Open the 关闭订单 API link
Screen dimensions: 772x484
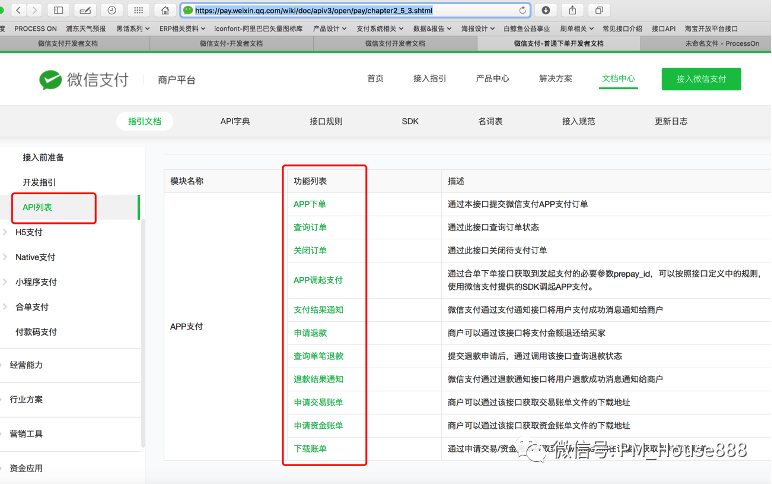[310, 250]
